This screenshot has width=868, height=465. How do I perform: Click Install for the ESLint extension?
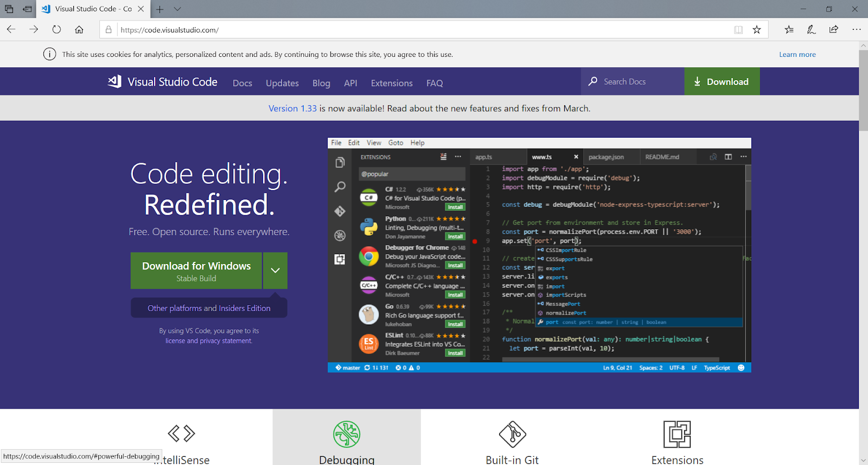click(455, 353)
